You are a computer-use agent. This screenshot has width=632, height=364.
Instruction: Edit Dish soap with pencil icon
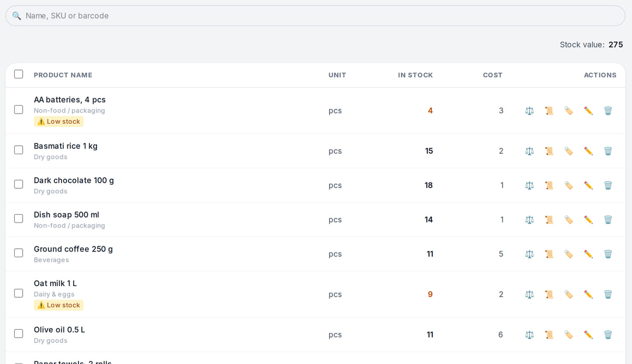(588, 219)
